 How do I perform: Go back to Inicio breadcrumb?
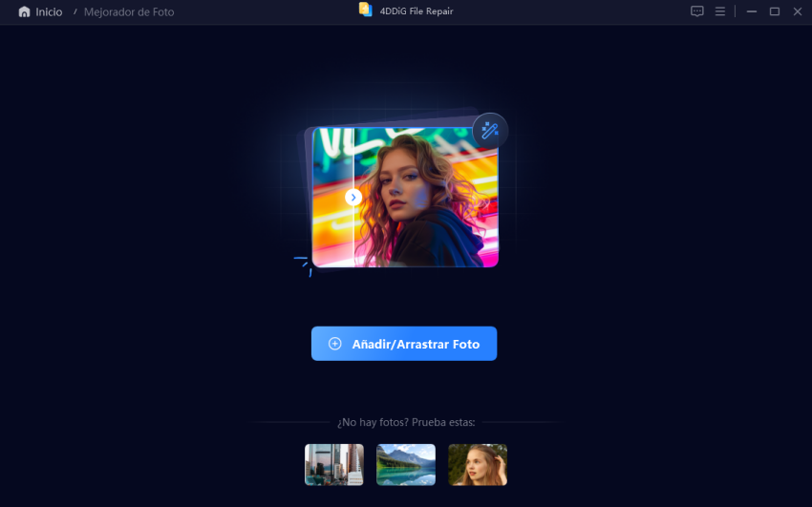(x=49, y=11)
